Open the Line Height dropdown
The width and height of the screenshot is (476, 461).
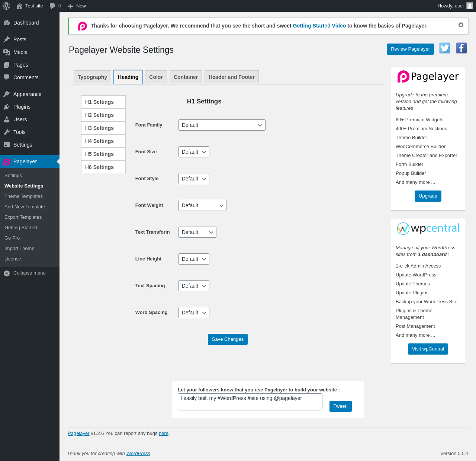pyautogui.click(x=194, y=259)
